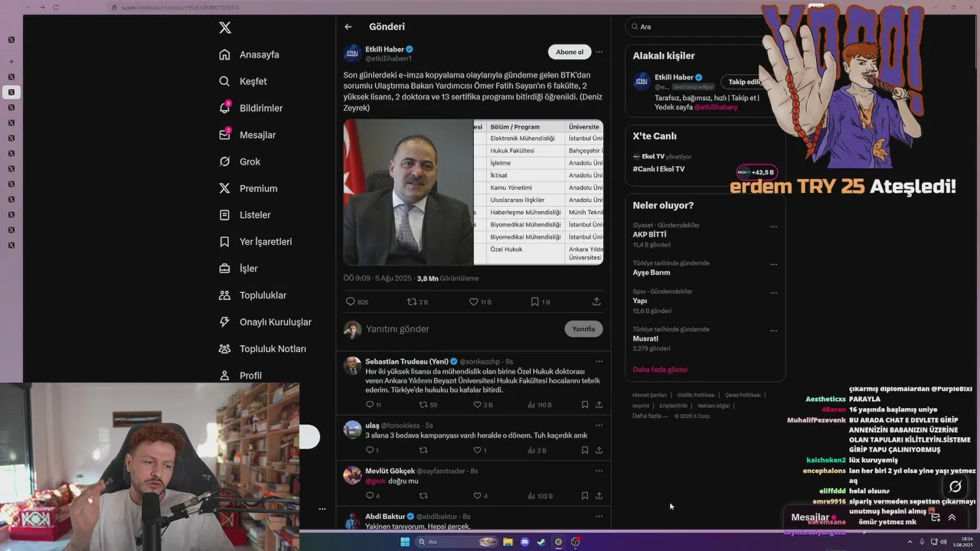Viewport: 980px width, 551px height.
Task: Open the minister's photo in the post
Action: [408, 192]
